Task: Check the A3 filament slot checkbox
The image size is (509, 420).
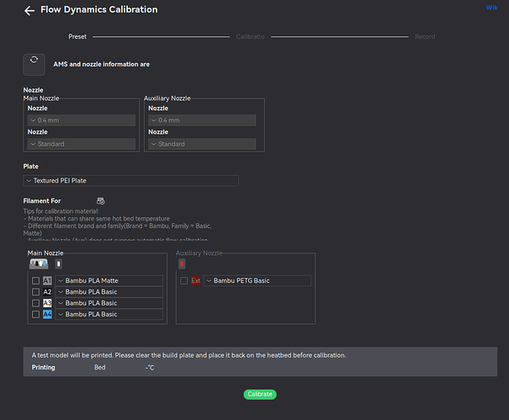Action: [x=35, y=303]
